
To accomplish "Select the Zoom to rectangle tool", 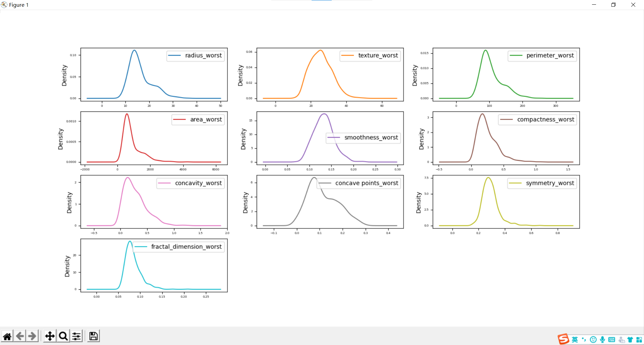I will (x=63, y=336).
